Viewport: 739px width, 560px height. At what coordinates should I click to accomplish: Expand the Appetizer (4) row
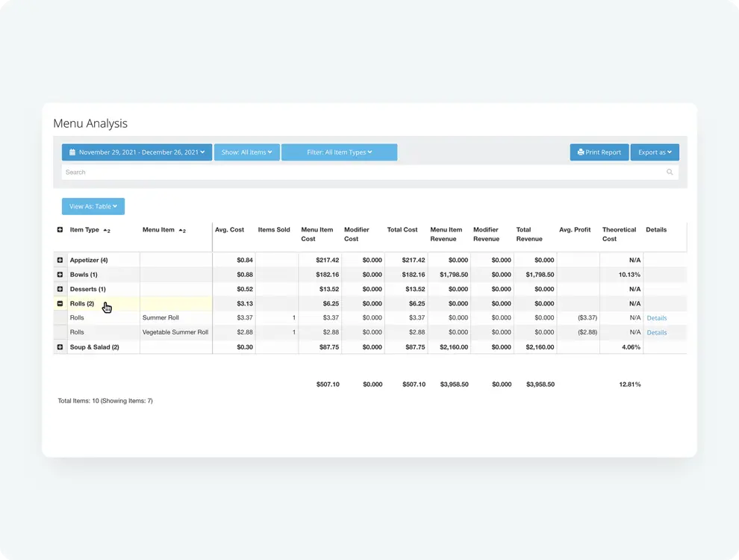60,260
